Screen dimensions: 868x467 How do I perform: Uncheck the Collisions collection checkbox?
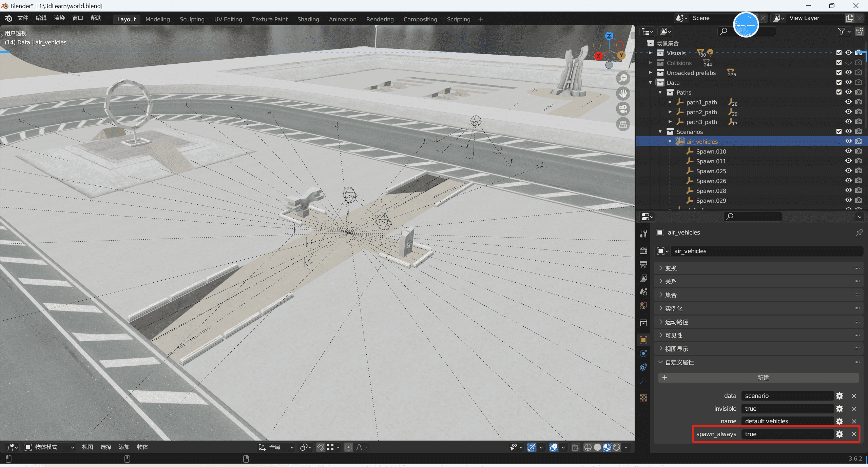(839, 63)
